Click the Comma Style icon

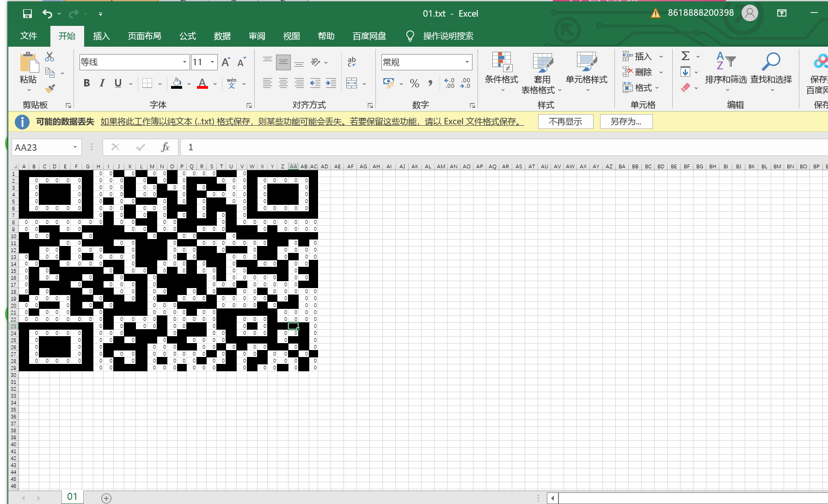coord(430,83)
